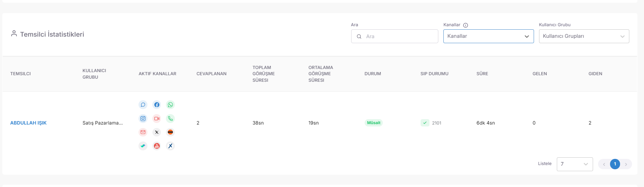The width and height of the screenshot is (644, 187).
Task: Click the WhatsApp channel icon
Action: [x=170, y=105]
